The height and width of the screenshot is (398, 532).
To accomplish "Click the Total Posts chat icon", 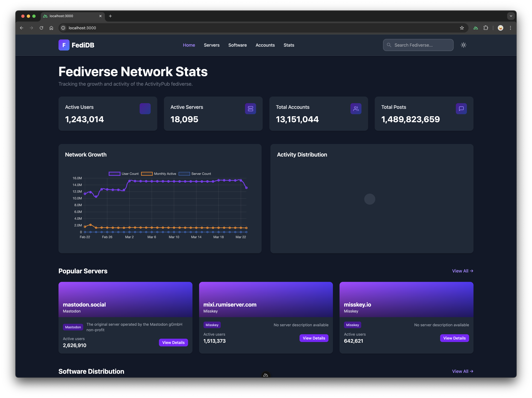I will coord(461,109).
